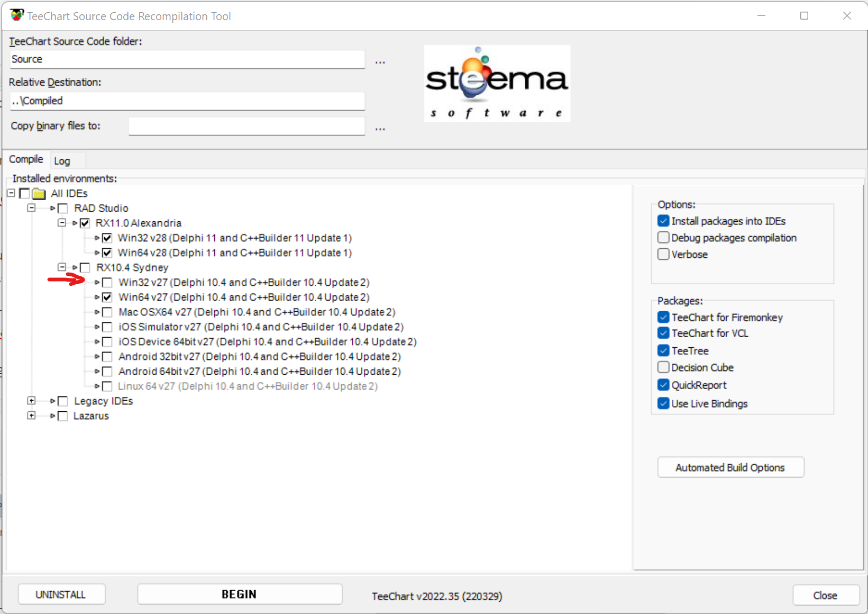Click the Copy binary files to field

246,126
